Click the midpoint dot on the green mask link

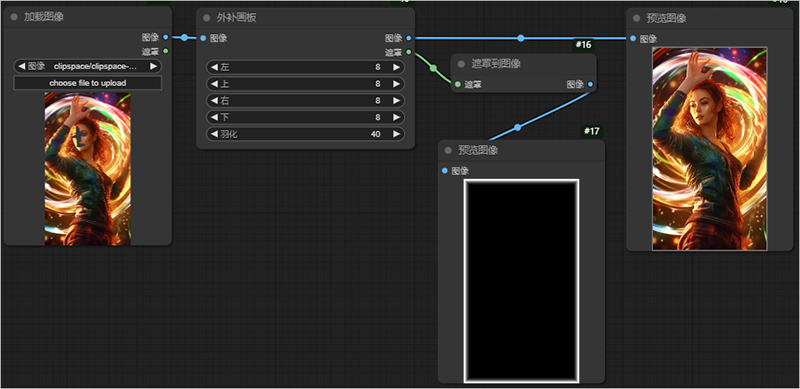point(433,68)
